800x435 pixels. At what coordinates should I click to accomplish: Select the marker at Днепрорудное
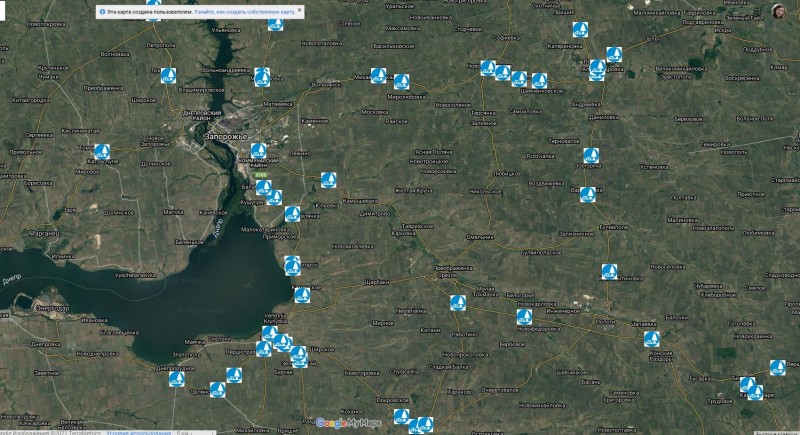(177, 377)
